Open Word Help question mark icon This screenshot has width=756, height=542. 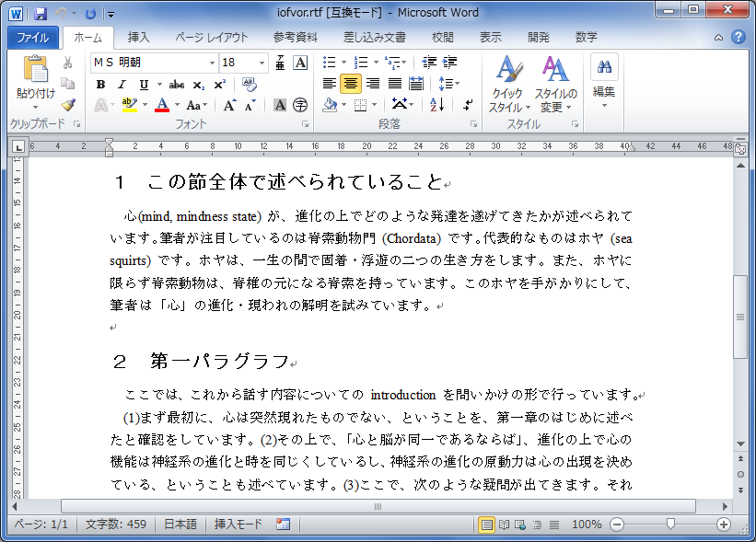pyautogui.click(x=738, y=38)
